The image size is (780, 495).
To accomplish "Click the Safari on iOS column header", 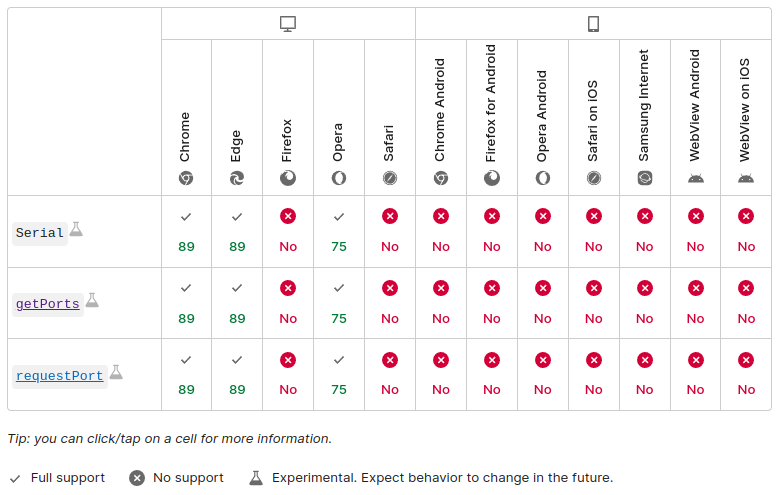I will 593,117.
